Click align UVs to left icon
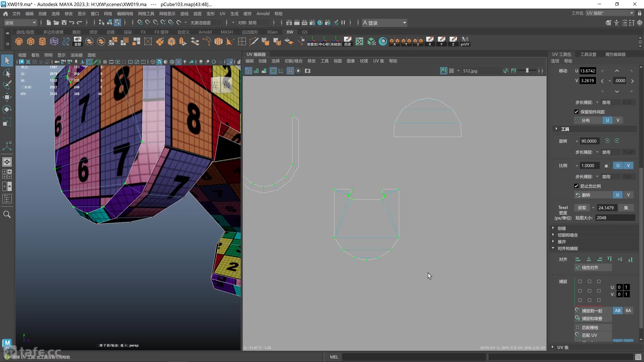The height and width of the screenshot is (362, 644). tap(578, 259)
